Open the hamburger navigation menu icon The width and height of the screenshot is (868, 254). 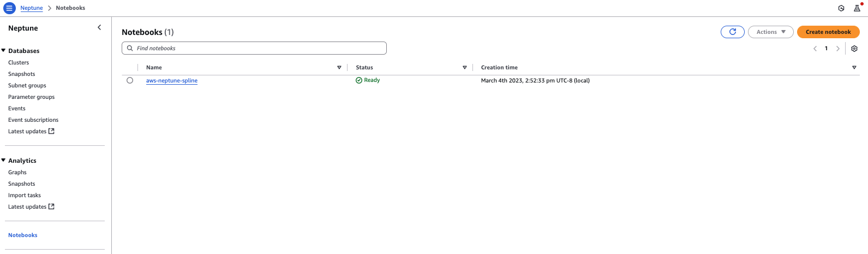(x=9, y=8)
